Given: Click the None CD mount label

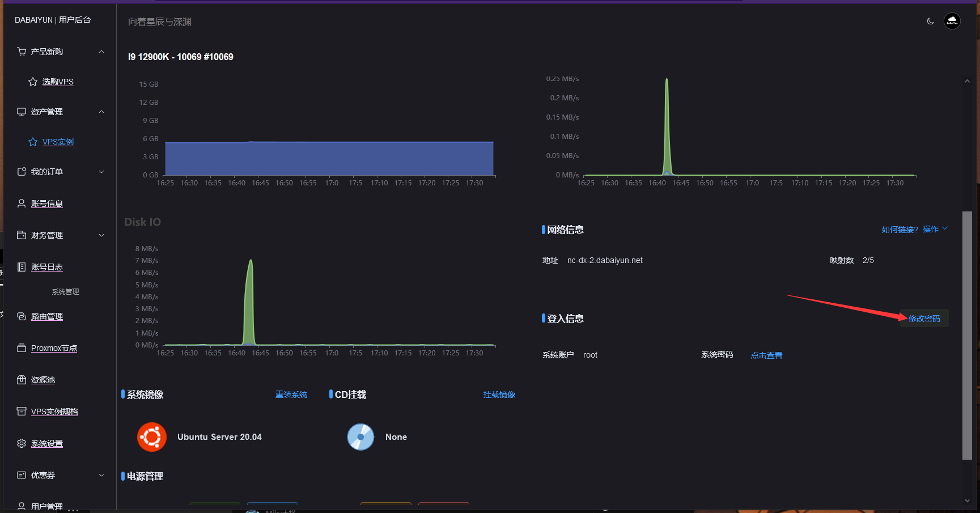Looking at the screenshot, I should coord(396,437).
